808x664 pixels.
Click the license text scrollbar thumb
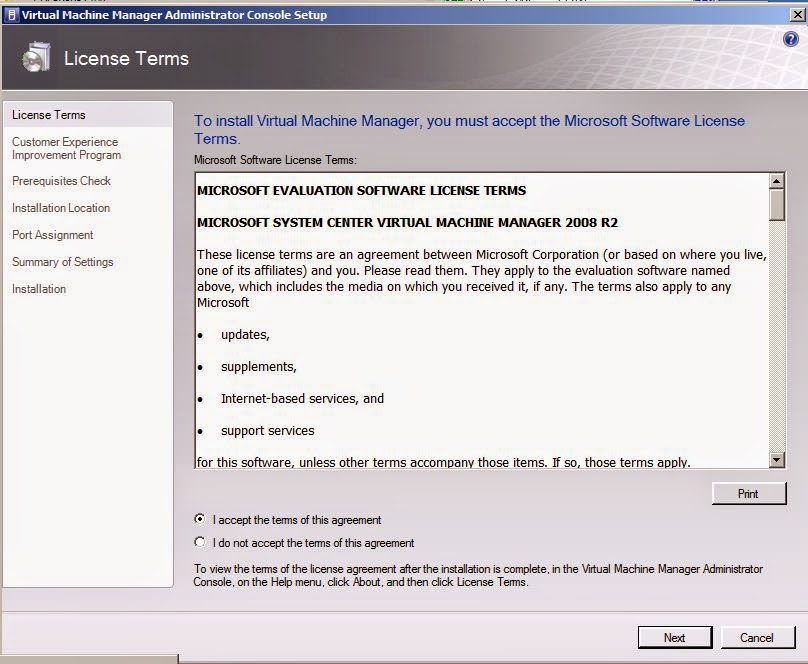click(777, 205)
